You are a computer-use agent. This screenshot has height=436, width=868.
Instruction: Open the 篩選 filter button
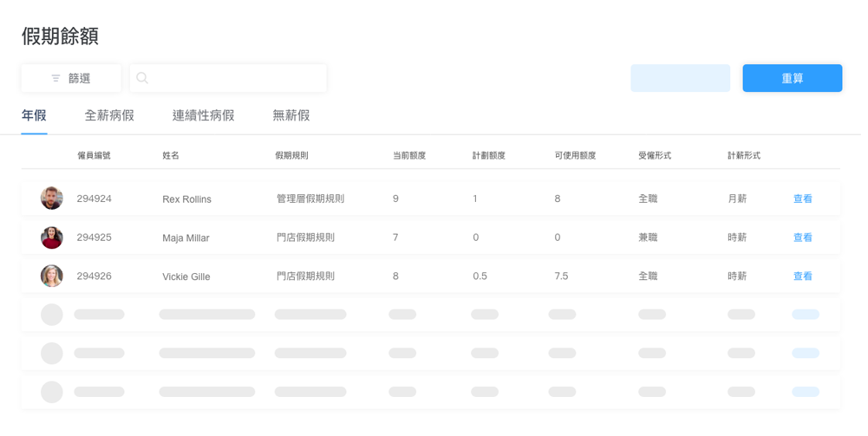tap(71, 78)
